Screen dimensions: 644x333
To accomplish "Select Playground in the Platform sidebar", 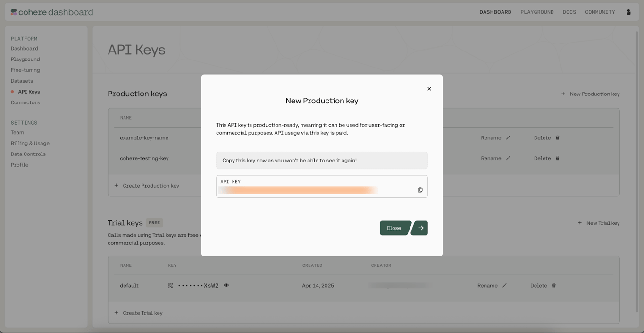I will point(25,60).
